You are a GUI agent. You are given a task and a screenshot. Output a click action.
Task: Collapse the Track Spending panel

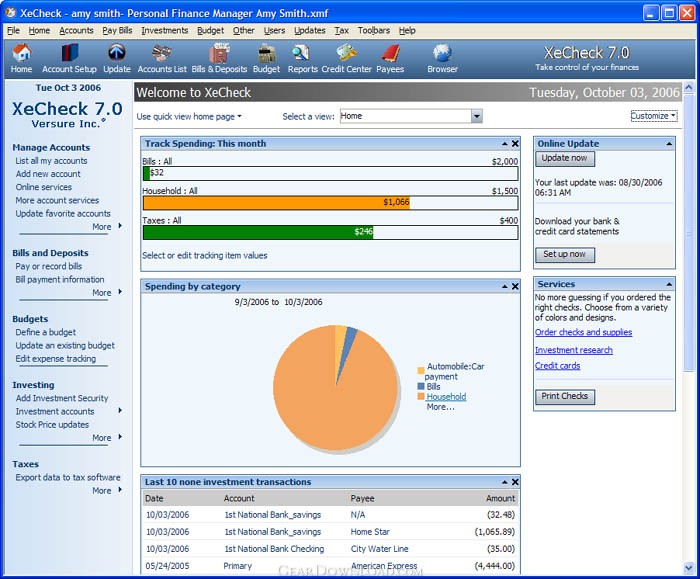point(504,144)
